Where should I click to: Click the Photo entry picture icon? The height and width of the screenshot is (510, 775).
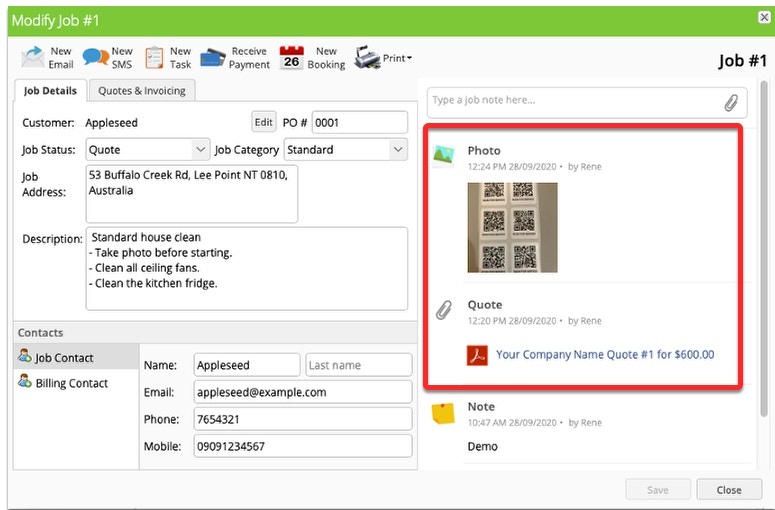pos(443,156)
